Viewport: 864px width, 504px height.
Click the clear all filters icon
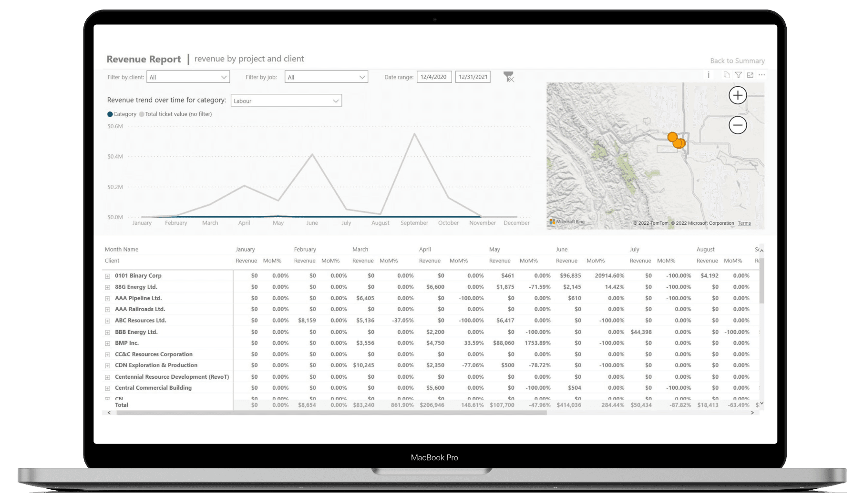pyautogui.click(x=509, y=77)
